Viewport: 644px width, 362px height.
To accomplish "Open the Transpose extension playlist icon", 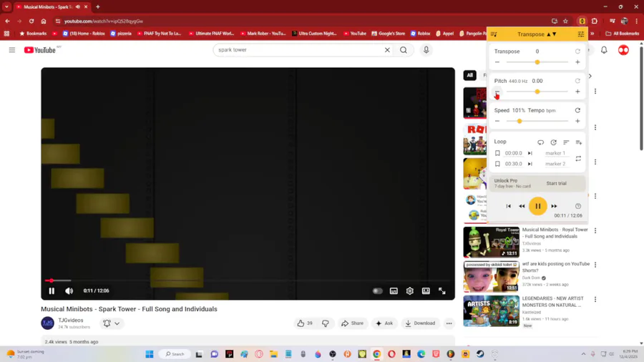I will [494, 34].
